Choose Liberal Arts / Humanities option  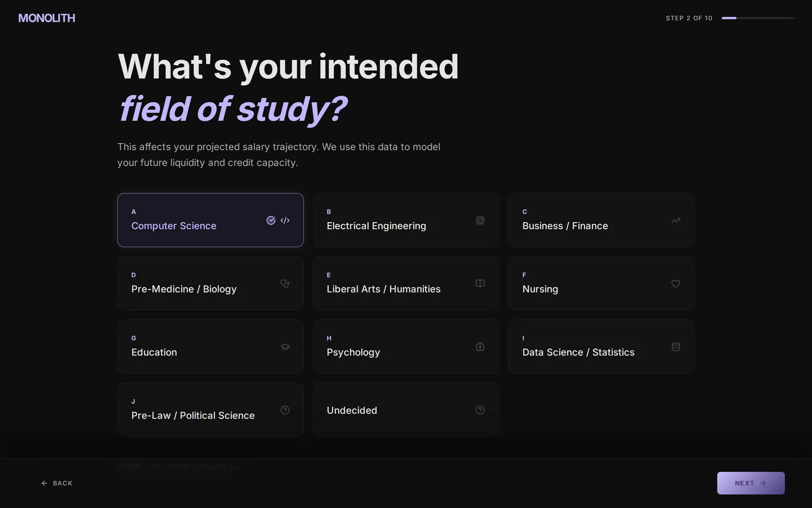tap(406, 283)
